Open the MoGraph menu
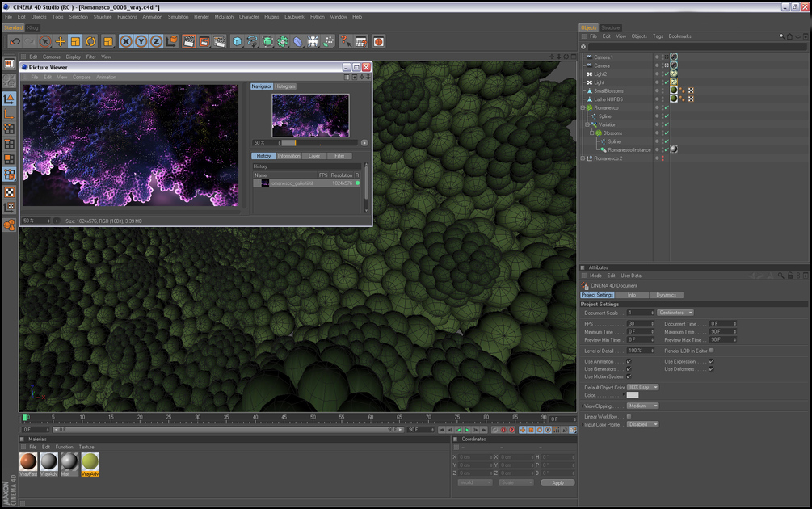This screenshot has width=812, height=509. coord(224,16)
